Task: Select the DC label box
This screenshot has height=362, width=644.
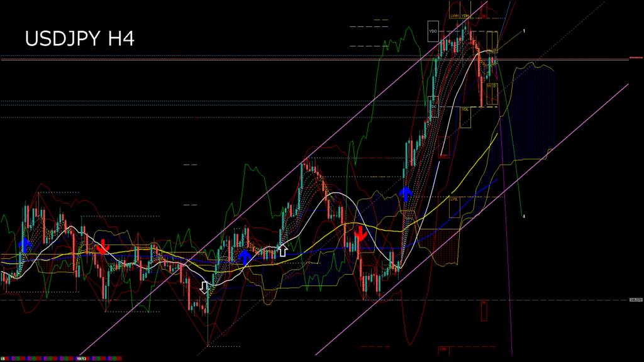Action: coord(433,106)
